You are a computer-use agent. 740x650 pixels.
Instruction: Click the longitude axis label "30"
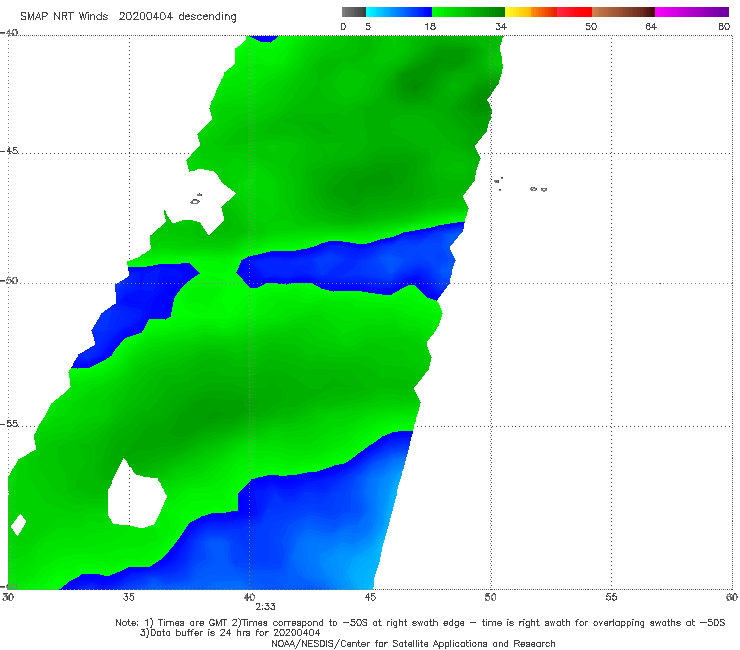click(8, 597)
